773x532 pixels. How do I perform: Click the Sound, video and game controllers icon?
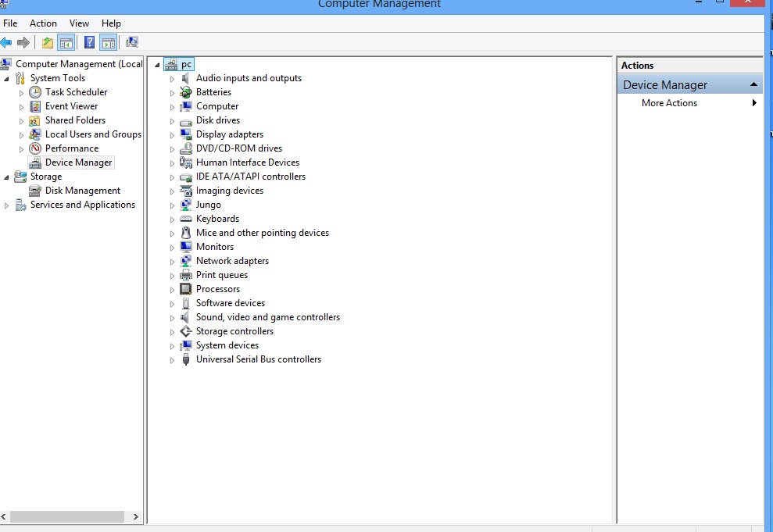[x=186, y=317]
